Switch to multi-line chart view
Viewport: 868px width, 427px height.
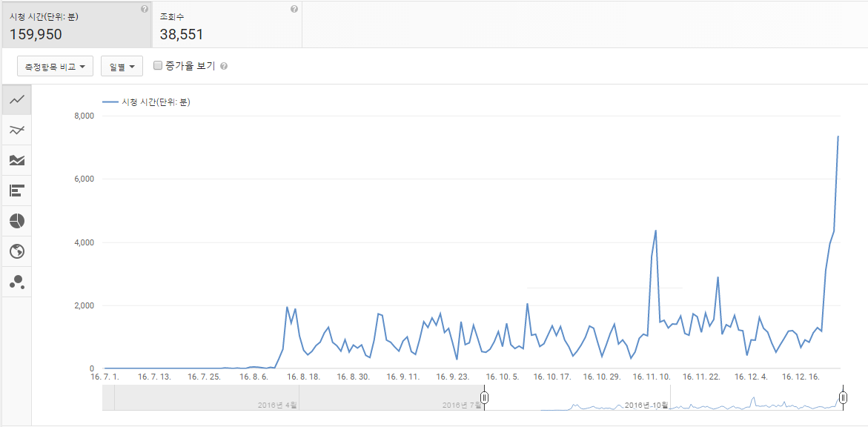click(16, 130)
